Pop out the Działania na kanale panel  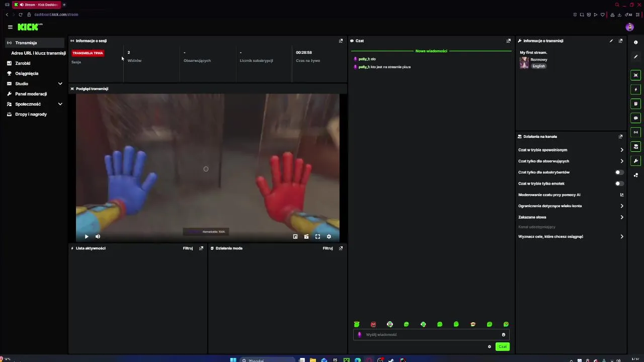[x=620, y=136]
